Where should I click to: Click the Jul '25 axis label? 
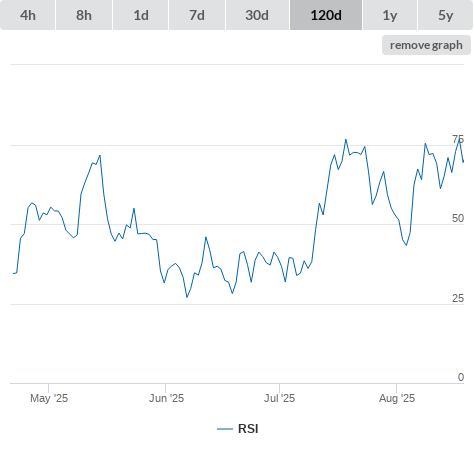[279, 398]
